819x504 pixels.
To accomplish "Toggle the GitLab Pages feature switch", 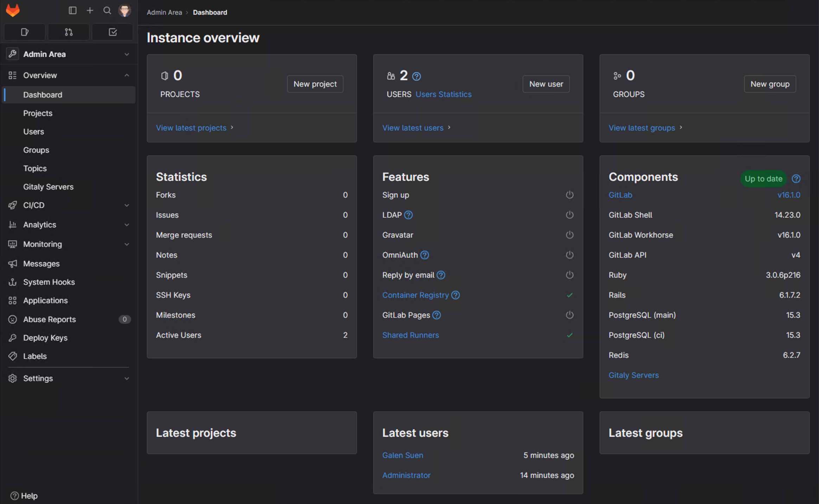I will click(569, 315).
